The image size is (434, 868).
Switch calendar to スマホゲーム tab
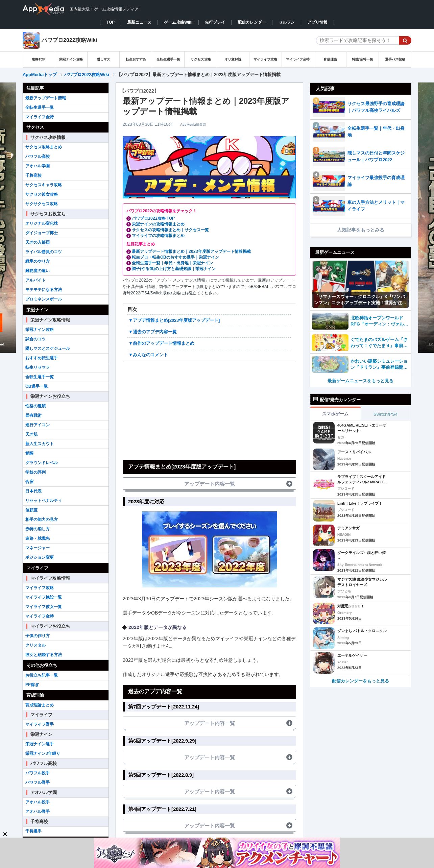click(x=335, y=414)
